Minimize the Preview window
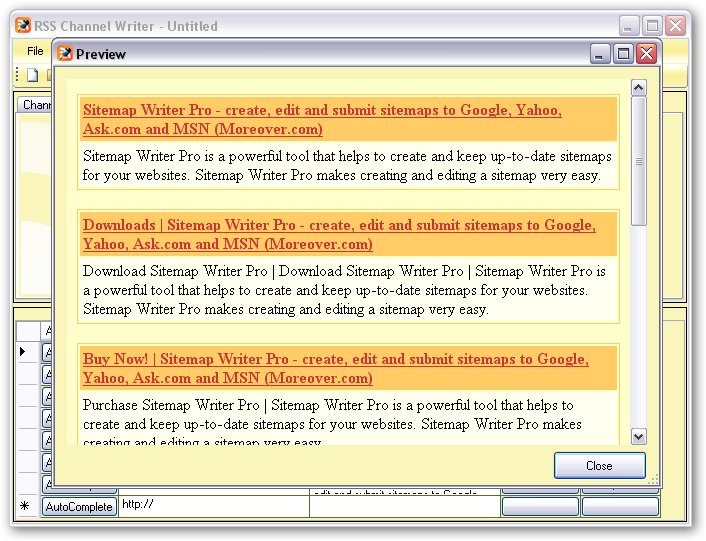The width and height of the screenshot is (706, 541). [600, 54]
